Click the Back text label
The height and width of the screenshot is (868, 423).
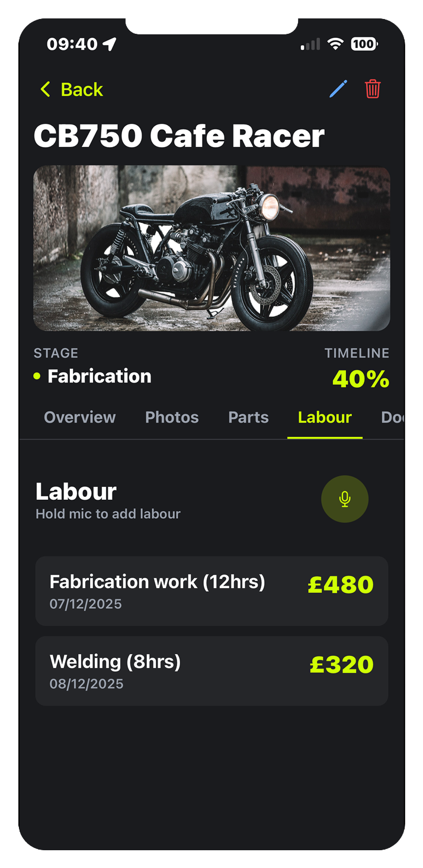[82, 90]
